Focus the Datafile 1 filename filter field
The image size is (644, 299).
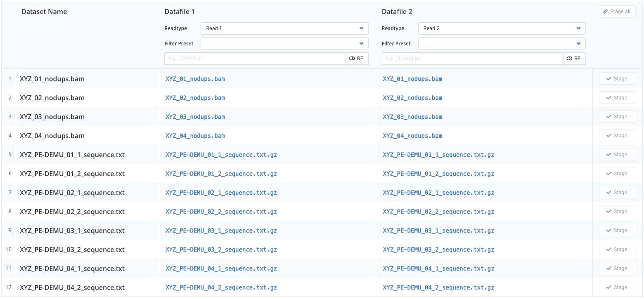click(x=255, y=59)
